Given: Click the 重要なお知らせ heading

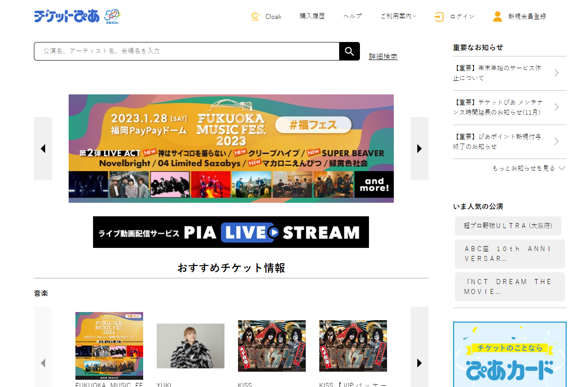Looking at the screenshot, I should [x=478, y=47].
